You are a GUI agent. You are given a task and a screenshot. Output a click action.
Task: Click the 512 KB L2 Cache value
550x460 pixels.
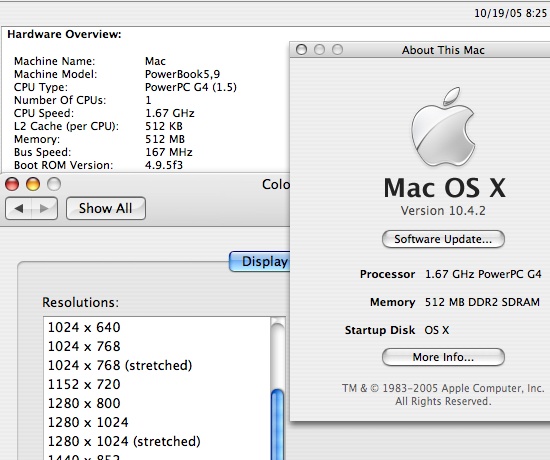(164, 126)
